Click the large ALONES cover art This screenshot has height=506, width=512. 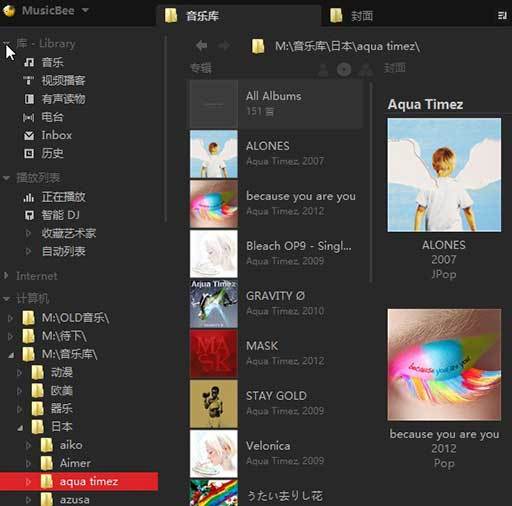coord(444,175)
